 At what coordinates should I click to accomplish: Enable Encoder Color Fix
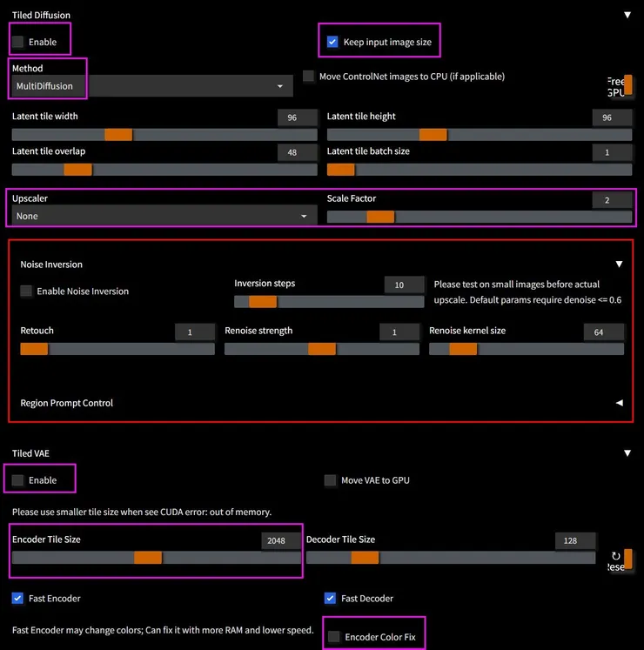(333, 638)
